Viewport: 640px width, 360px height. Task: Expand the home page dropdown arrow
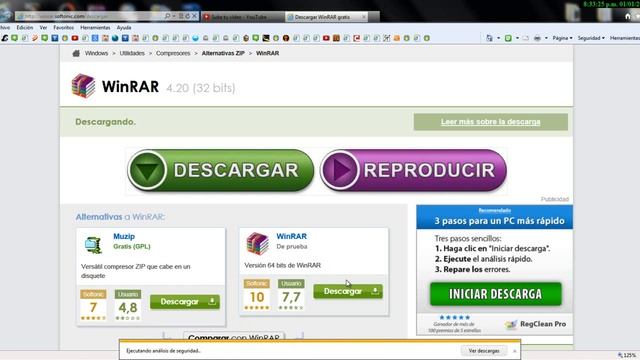coord(498,38)
